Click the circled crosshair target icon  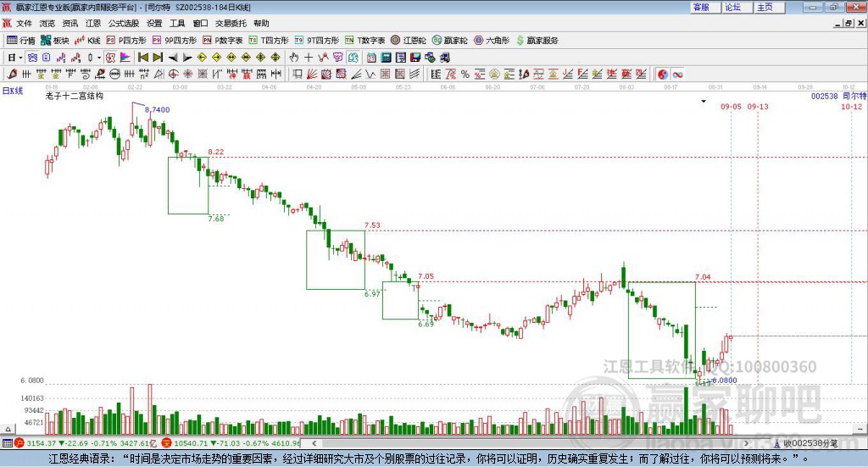coord(173,74)
